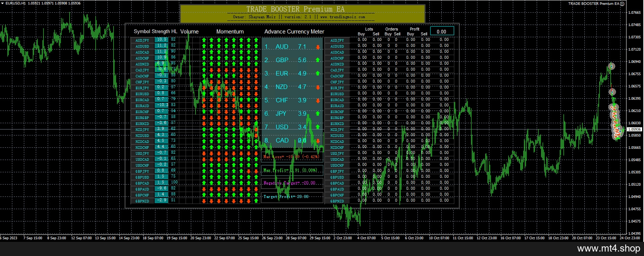Click the JPY row in Advance Currency Meter

[292, 113]
